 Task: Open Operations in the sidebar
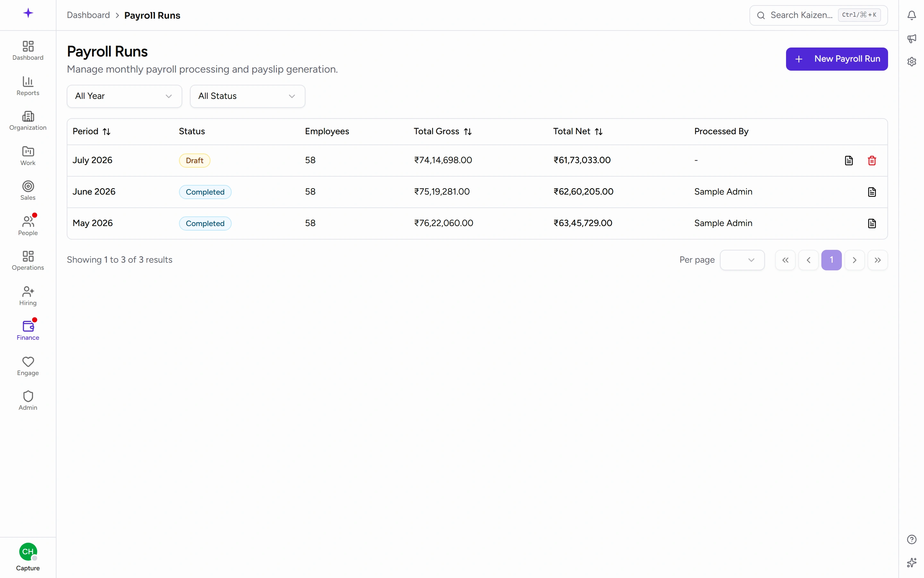[28, 261]
